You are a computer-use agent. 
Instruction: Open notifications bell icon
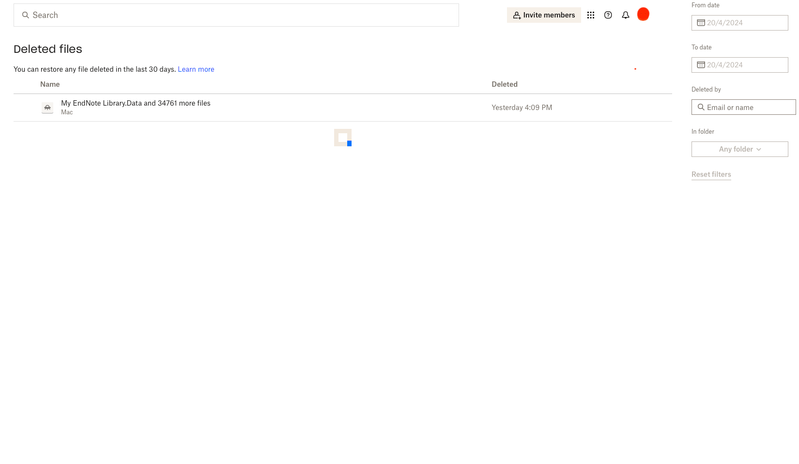[x=625, y=15]
